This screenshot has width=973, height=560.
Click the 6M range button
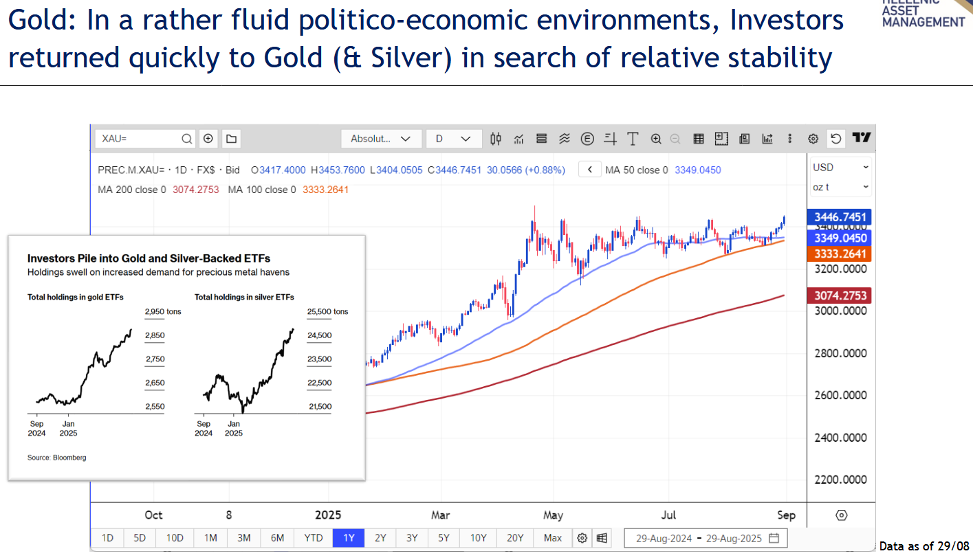277,538
